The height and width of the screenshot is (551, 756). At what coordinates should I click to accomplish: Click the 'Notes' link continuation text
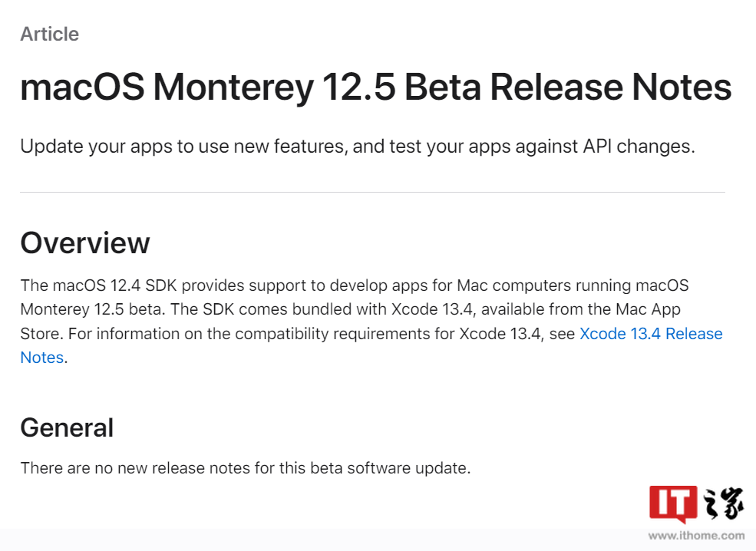(x=42, y=358)
